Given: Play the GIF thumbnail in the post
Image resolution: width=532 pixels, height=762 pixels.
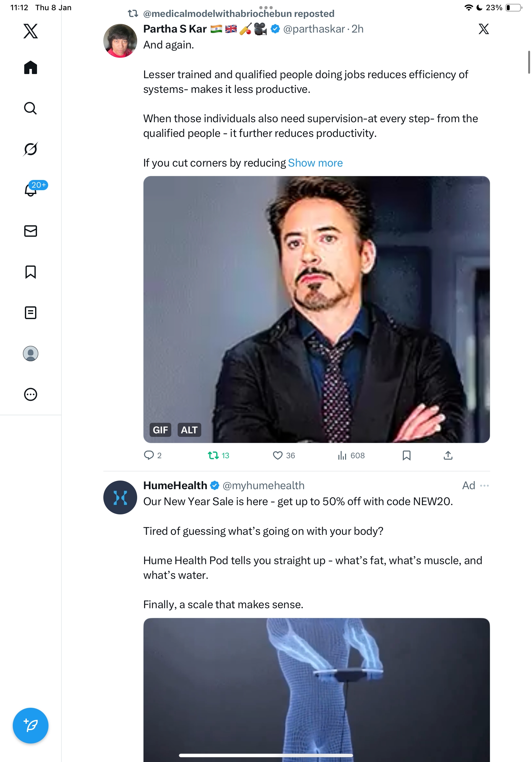Looking at the screenshot, I should [316, 309].
